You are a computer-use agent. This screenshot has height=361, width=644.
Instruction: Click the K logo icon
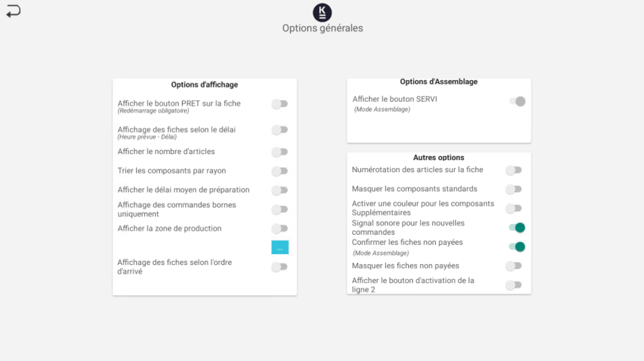pyautogui.click(x=322, y=12)
